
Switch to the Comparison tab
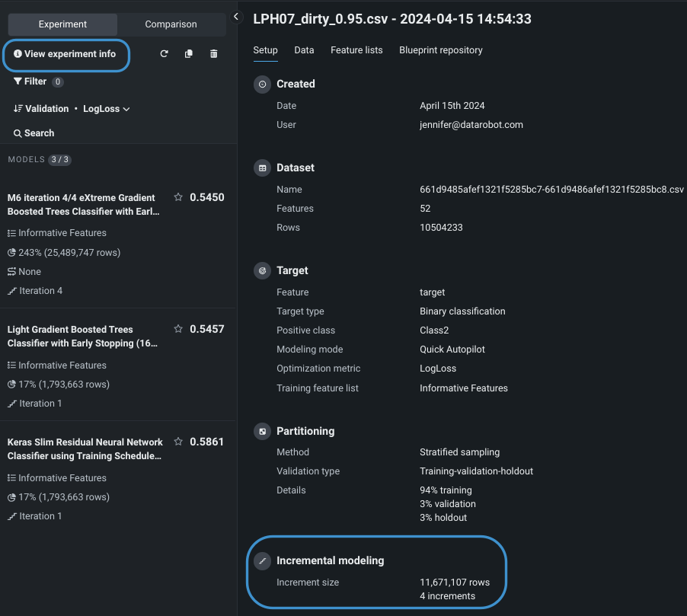click(x=171, y=24)
